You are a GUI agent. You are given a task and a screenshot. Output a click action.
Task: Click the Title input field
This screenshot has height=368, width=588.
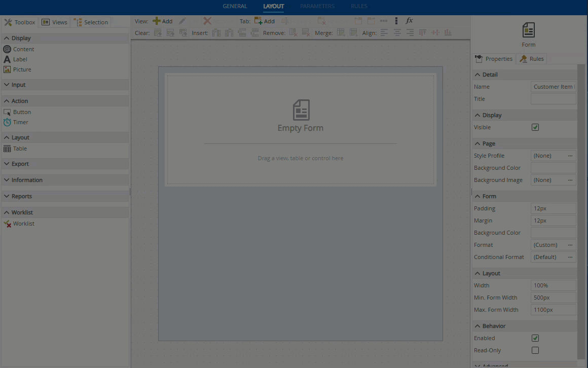pyautogui.click(x=553, y=99)
